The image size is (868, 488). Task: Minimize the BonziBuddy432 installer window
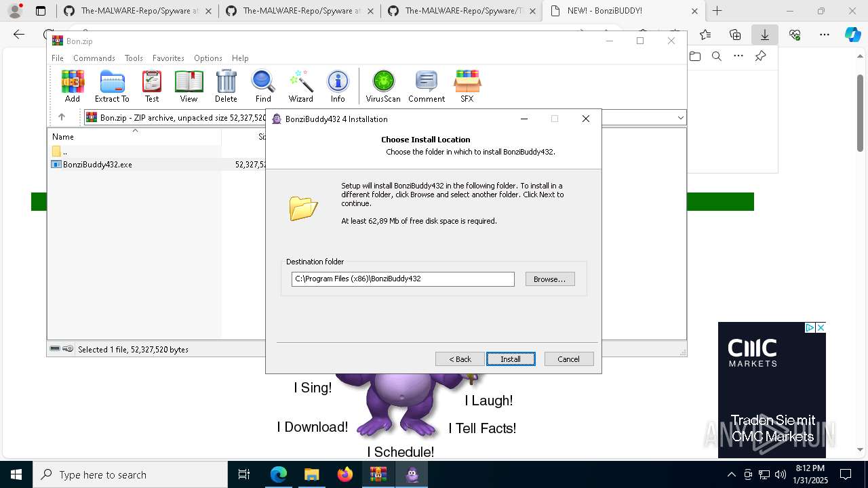(524, 119)
